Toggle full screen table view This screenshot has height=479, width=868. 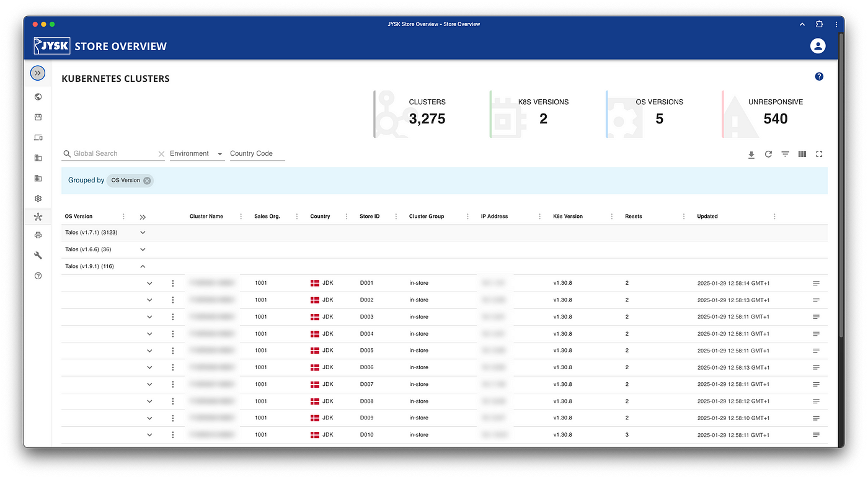(x=819, y=154)
